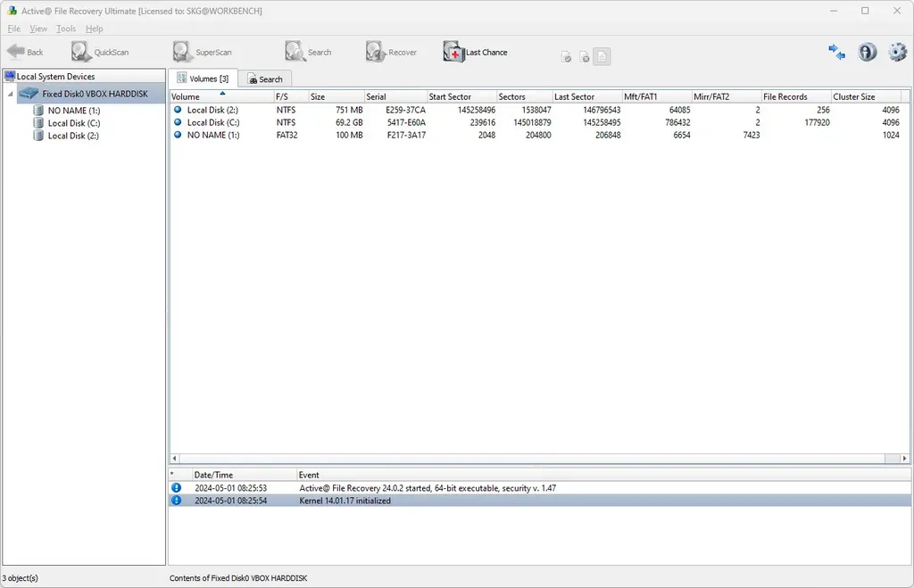Select Local System Devices root header
914x588 pixels.
[x=55, y=77]
